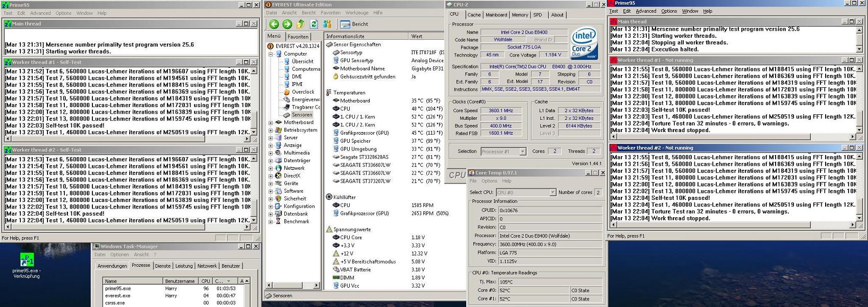Switch to Cache tab in CPU-Z

(x=474, y=15)
